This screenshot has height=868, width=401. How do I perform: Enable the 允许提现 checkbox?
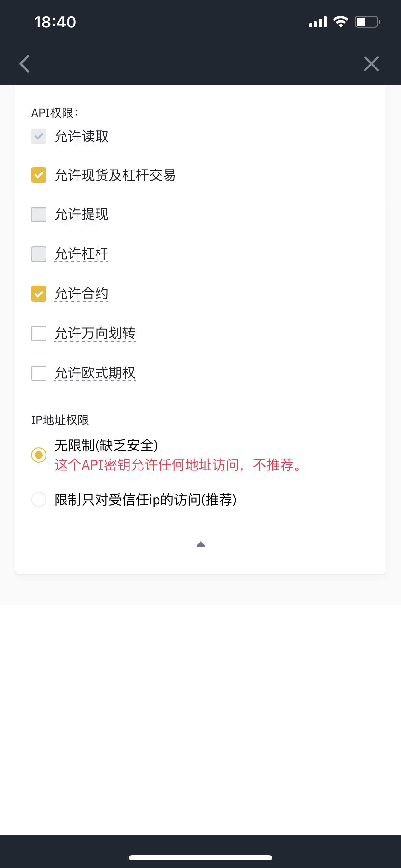pos(39,214)
